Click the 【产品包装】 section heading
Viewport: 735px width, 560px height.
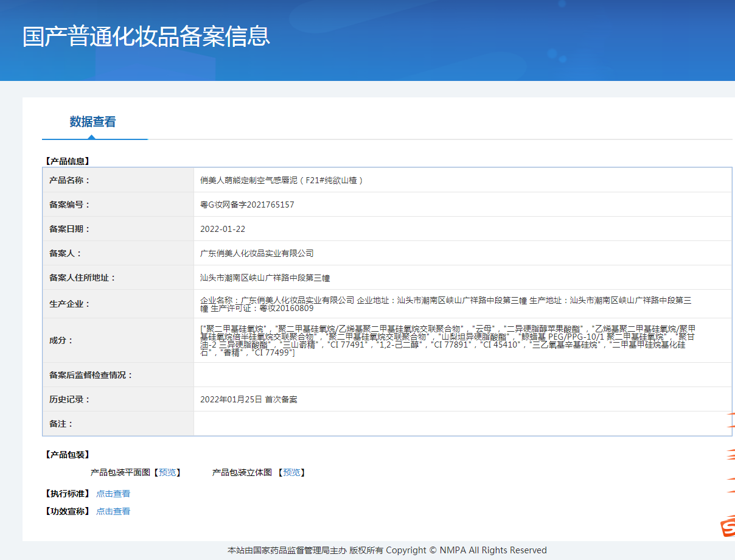coord(68,455)
